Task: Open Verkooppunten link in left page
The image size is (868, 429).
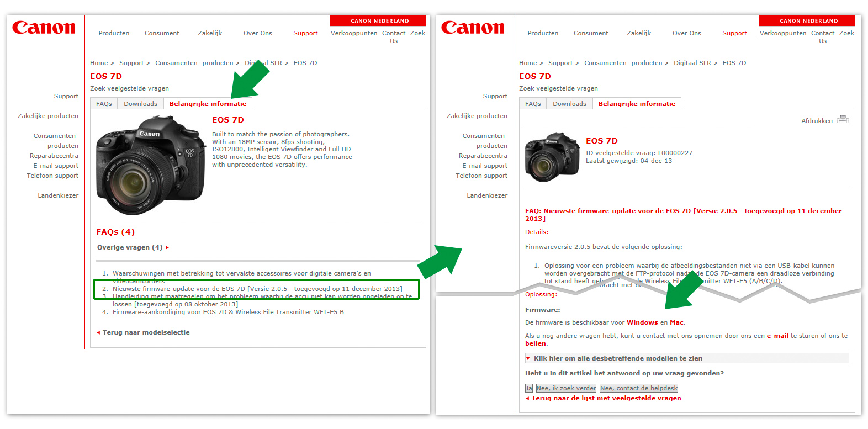Action: (354, 33)
